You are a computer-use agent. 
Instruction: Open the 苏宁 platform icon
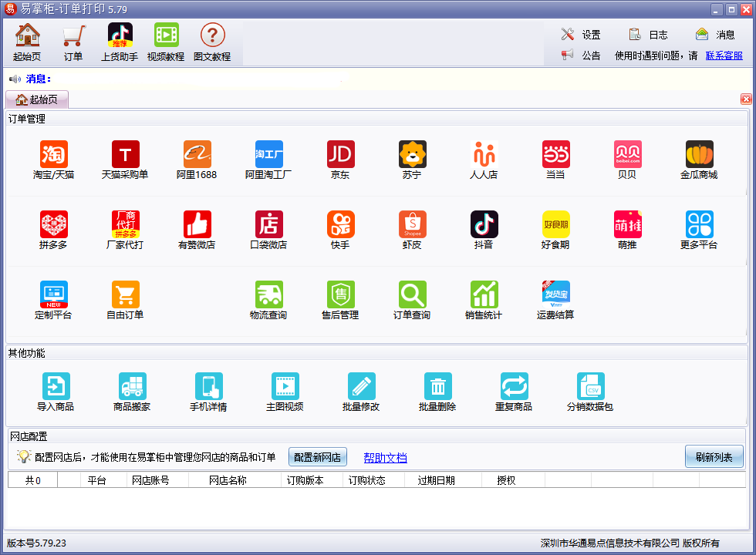point(412,160)
